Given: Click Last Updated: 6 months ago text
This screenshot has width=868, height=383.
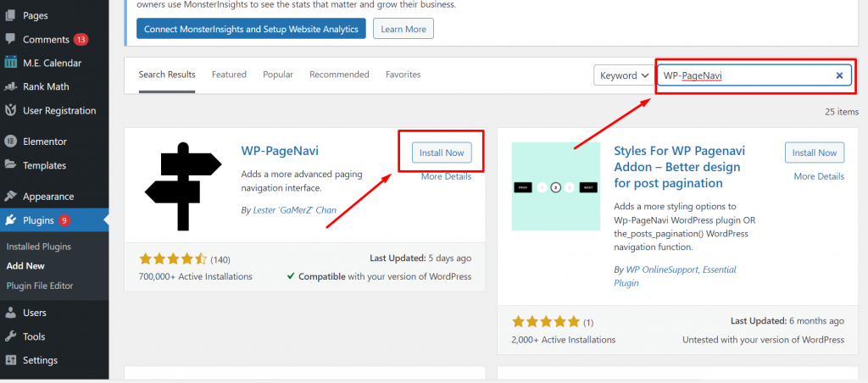Looking at the screenshot, I should point(787,321).
